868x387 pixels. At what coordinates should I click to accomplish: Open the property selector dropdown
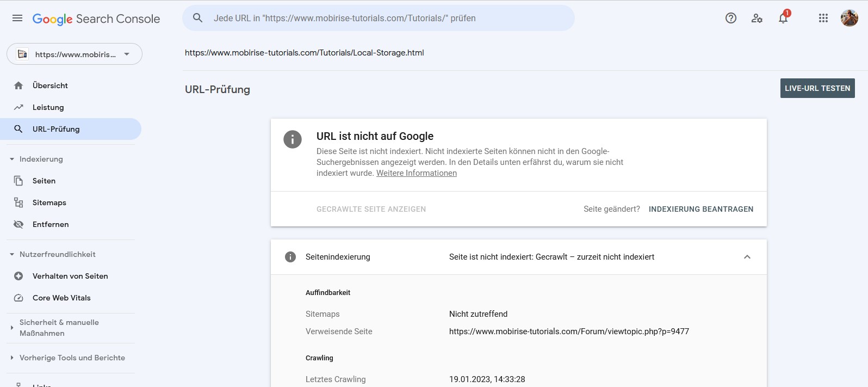(75, 54)
